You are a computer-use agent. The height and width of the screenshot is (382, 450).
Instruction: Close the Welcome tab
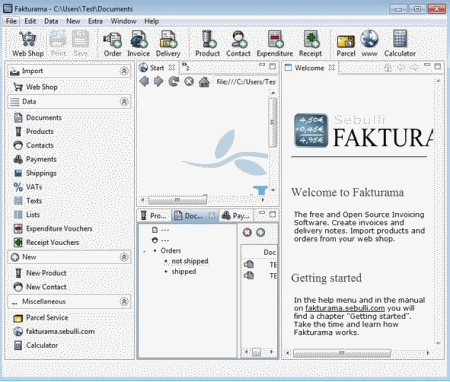click(332, 68)
